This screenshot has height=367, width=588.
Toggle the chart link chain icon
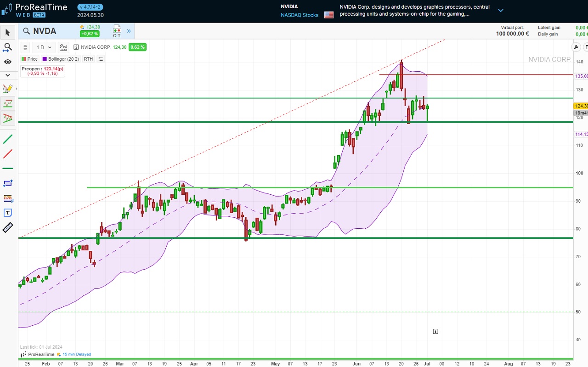(x=25, y=47)
